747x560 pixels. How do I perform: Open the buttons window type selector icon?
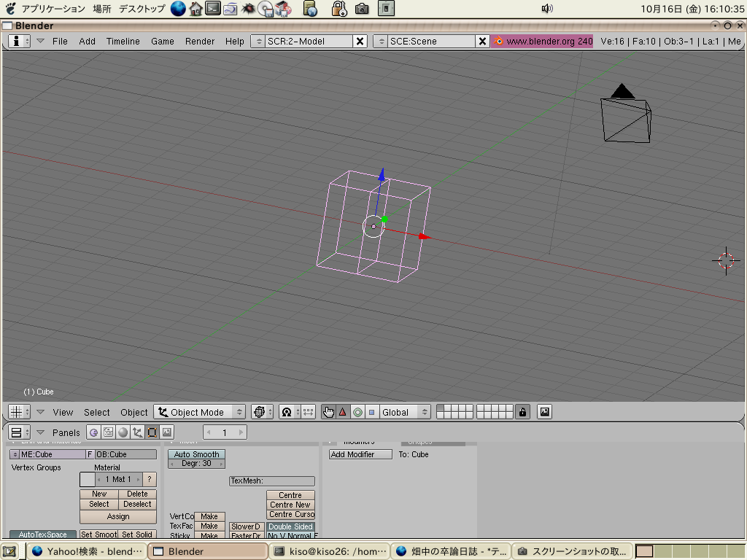(x=19, y=432)
